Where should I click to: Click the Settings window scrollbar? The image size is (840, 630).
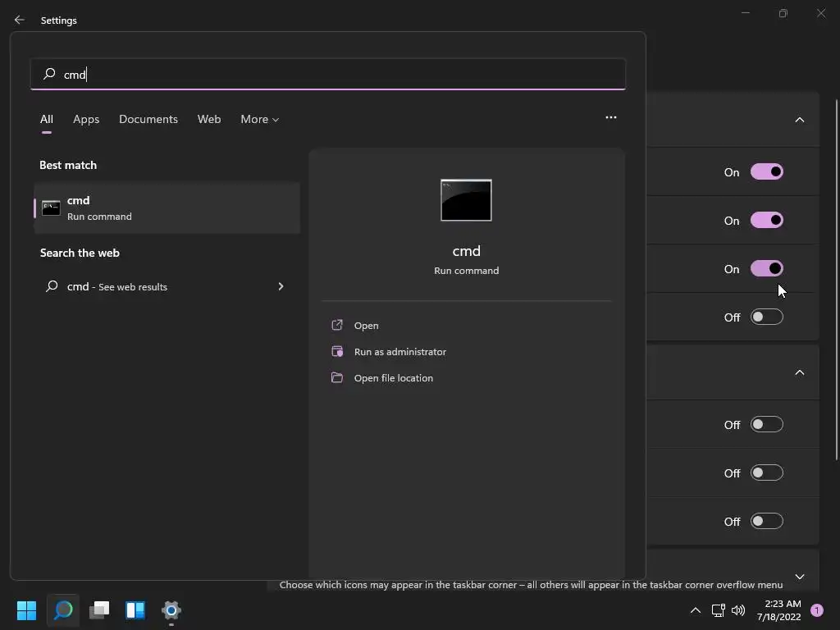tap(837, 279)
